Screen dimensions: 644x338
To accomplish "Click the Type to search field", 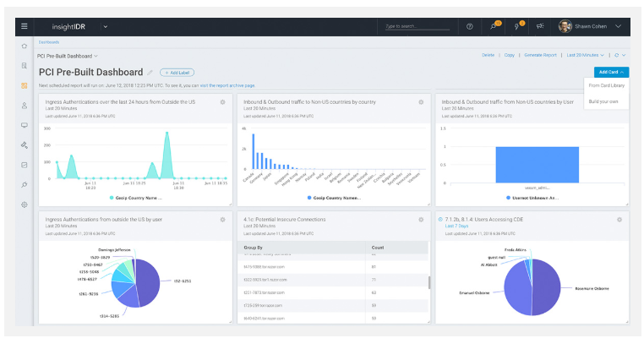I will coord(418,26).
